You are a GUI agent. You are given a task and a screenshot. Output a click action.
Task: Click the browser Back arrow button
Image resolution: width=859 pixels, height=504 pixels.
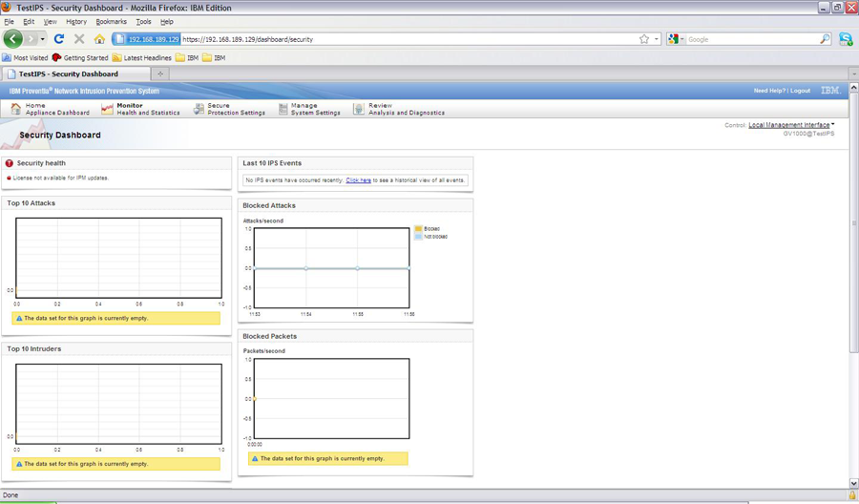pyautogui.click(x=12, y=39)
